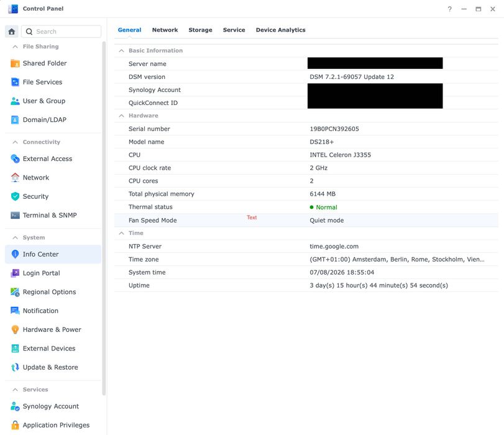Viewport: 504px width, 435px height.
Task: Select the Hardware & Power label
Action: click(52, 329)
